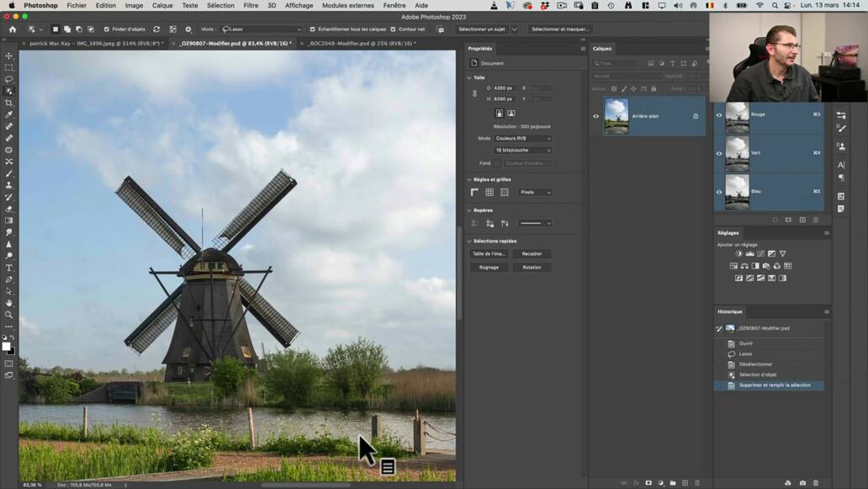
Task: Select the Lasso tool in the toolbar
Action: tap(8, 79)
